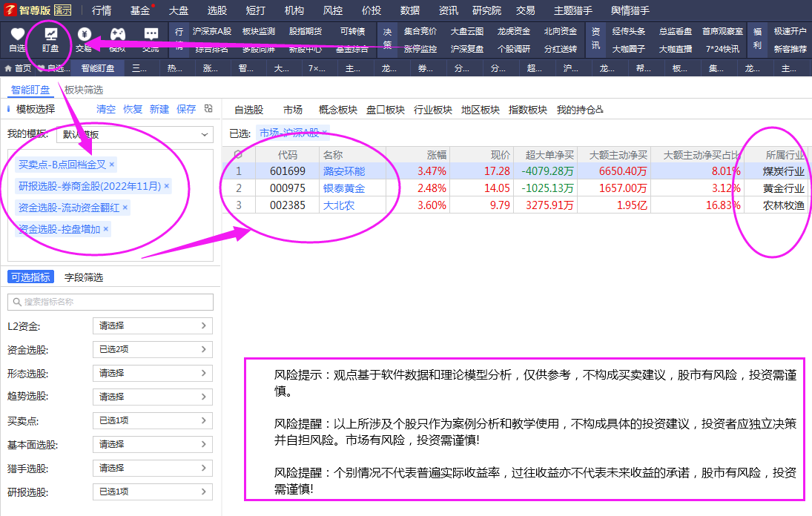Click into the 搜索指标名称 search field
This screenshot has height=516, width=812.
110,302
